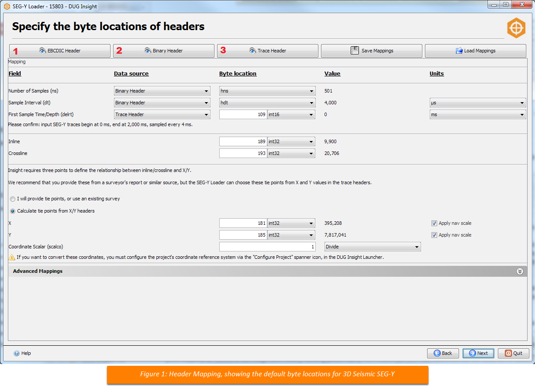Click the warning triangle icon
The image size is (535, 392).
tap(12, 257)
